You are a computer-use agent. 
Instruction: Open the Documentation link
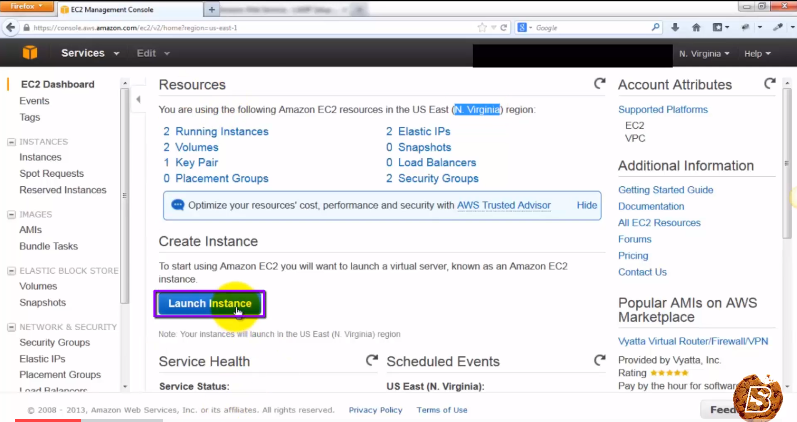651,206
